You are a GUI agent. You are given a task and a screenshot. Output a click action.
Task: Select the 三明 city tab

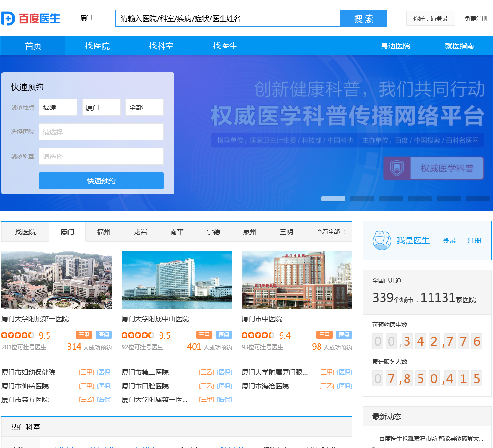click(x=286, y=232)
